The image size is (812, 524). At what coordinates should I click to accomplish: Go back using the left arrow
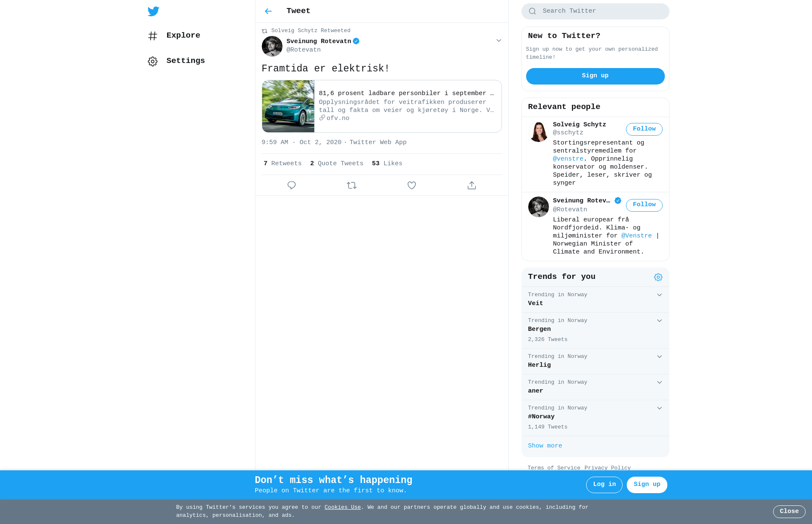click(268, 11)
